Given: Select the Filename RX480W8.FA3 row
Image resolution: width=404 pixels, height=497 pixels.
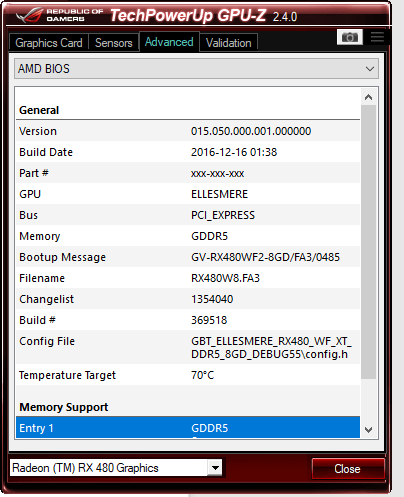Looking at the screenshot, I should [x=188, y=278].
